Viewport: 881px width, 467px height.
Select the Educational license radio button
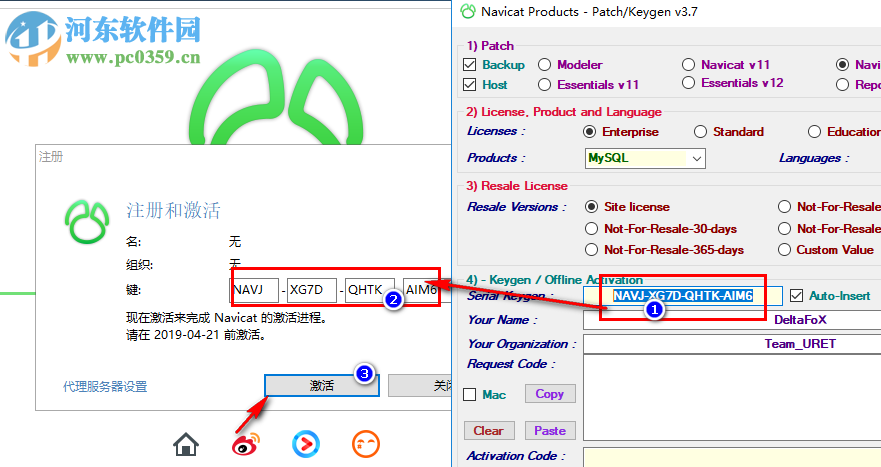(814, 132)
